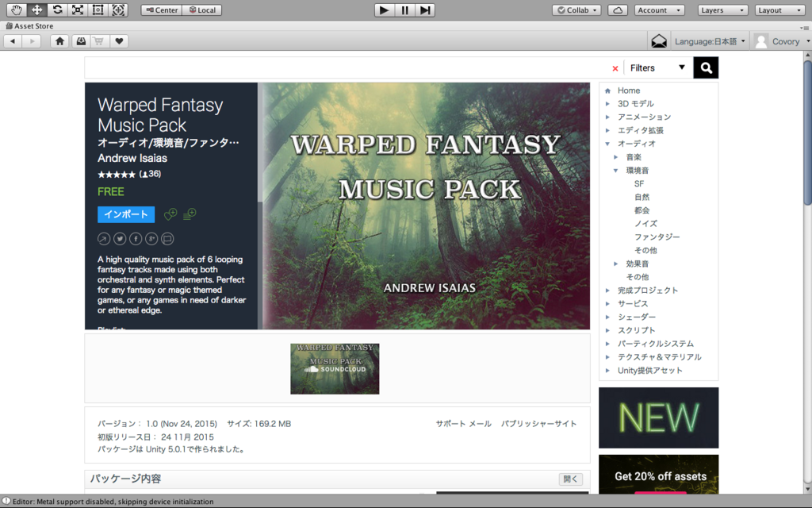812x508 pixels.
Task: Select Home in category list
Action: 629,90
